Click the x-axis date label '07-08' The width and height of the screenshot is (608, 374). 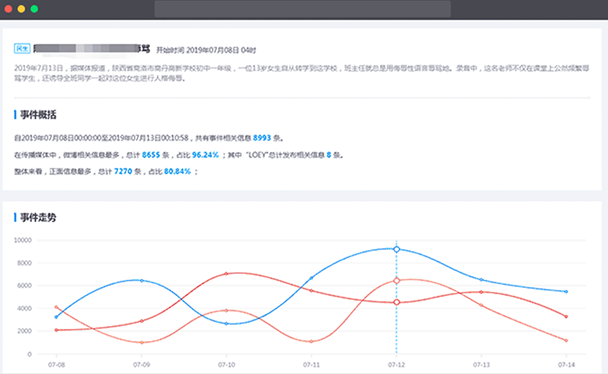[56, 365]
